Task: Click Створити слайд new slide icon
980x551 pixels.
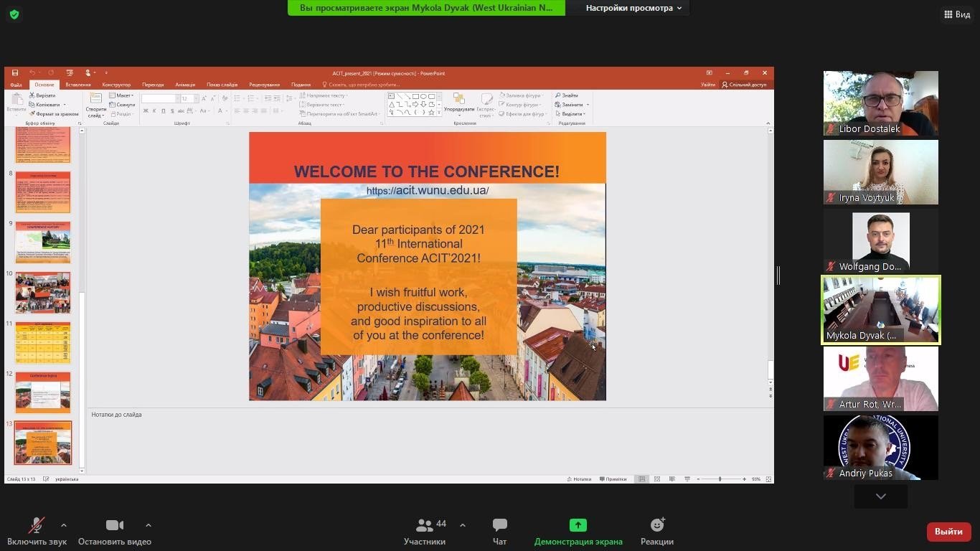Action: pos(95,104)
